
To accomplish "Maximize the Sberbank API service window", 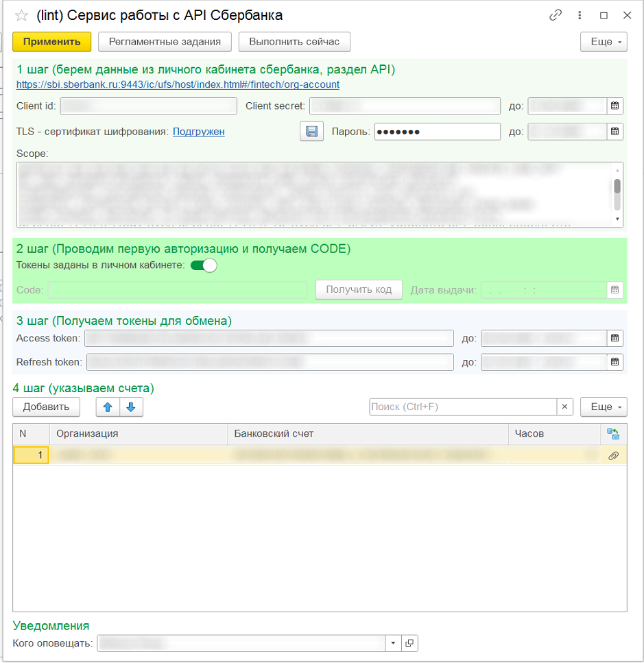I will pyautogui.click(x=604, y=15).
